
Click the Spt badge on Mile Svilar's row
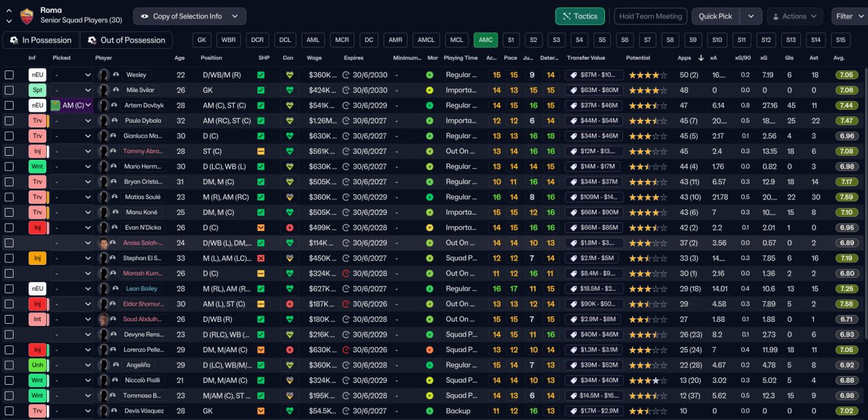(x=37, y=90)
